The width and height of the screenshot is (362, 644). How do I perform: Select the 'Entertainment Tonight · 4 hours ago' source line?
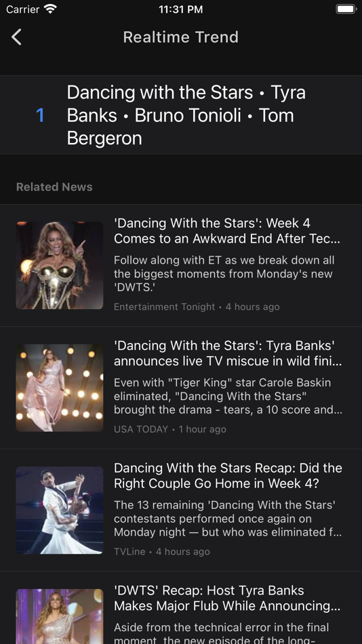click(x=197, y=307)
